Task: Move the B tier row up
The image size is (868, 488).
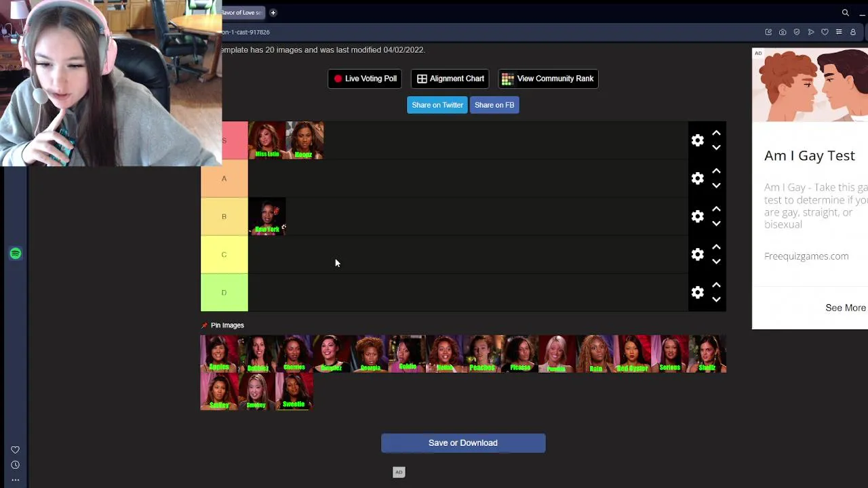Action: click(x=716, y=209)
